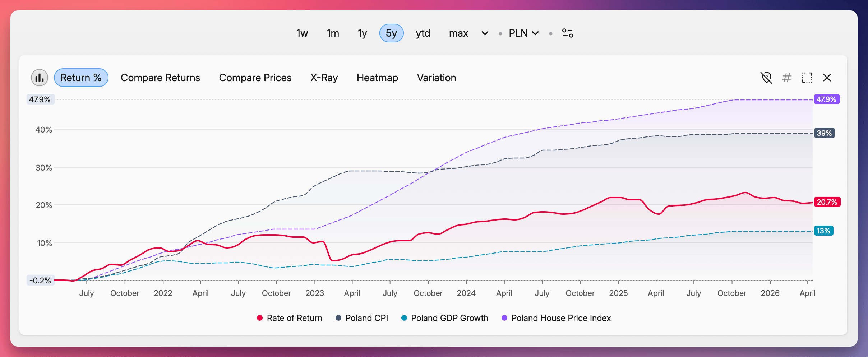Click the bar chart icon button
Screen dimensions: 868x357
40,78
